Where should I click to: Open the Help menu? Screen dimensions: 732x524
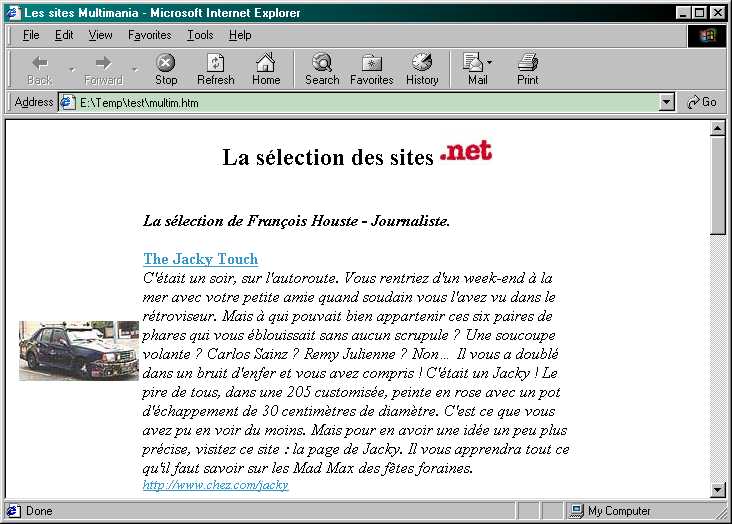[x=240, y=35]
